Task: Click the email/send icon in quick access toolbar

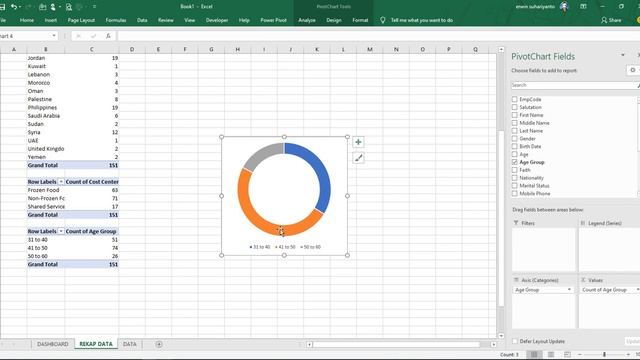Action: coord(42,7)
